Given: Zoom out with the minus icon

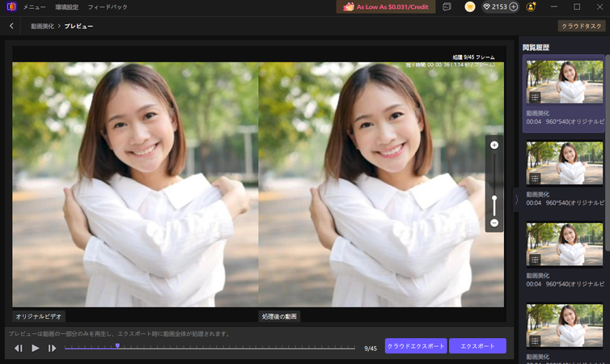Looking at the screenshot, I should (x=494, y=222).
